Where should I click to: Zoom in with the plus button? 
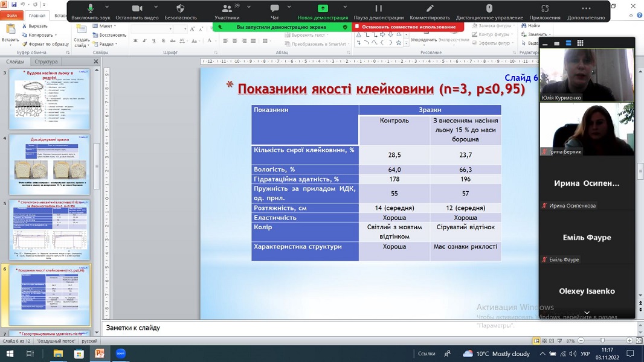tap(630, 341)
